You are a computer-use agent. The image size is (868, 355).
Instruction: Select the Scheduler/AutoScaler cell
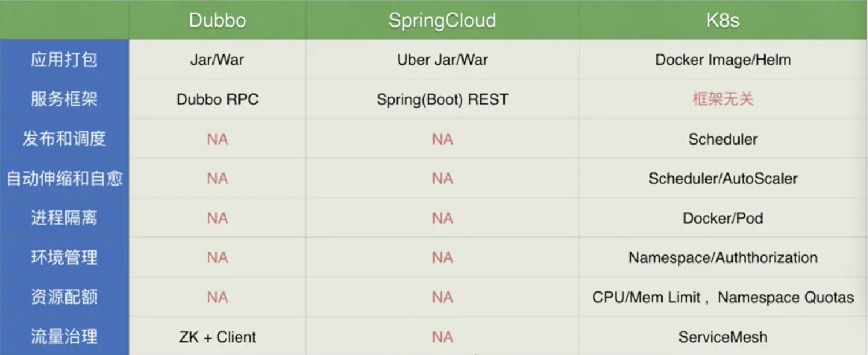723,179
